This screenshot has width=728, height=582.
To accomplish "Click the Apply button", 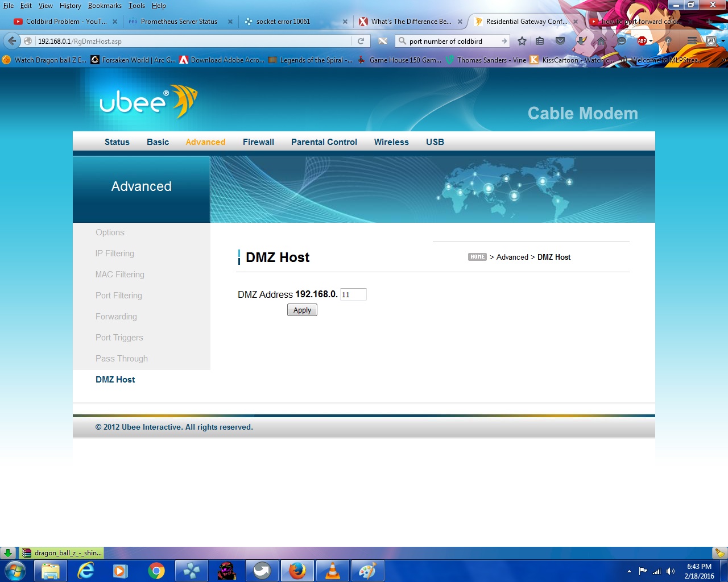I will [302, 310].
